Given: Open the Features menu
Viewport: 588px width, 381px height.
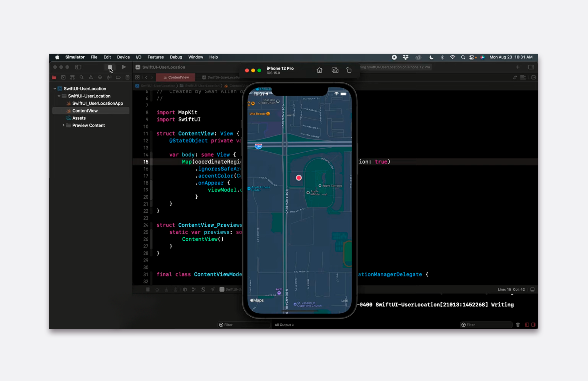Looking at the screenshot, I should pos(155,57).
